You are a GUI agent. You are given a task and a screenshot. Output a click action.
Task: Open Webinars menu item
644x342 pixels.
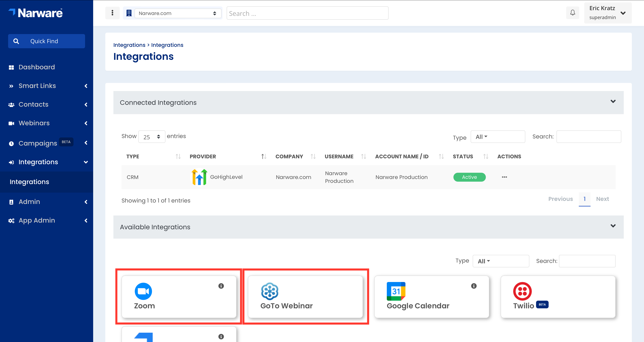[x=34, y=123]
